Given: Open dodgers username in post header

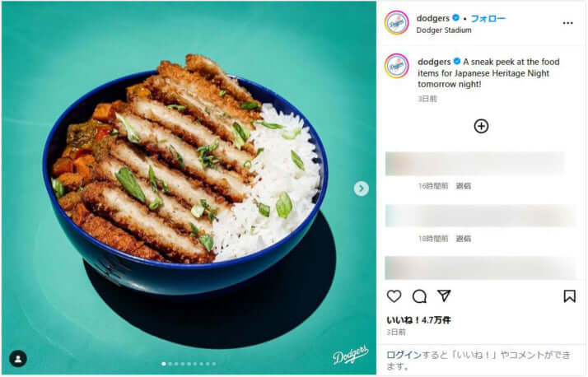Looking at the screenshot, I should (432, 18).
